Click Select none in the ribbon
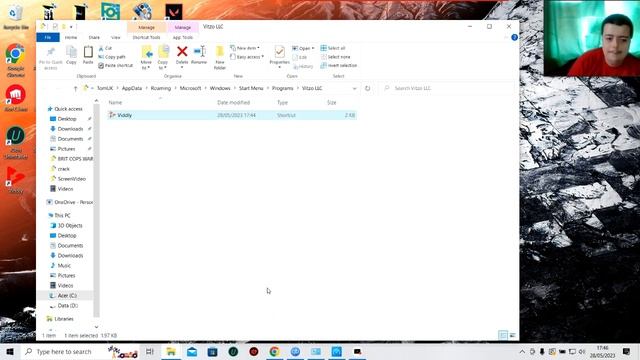 tap(336, 57)
